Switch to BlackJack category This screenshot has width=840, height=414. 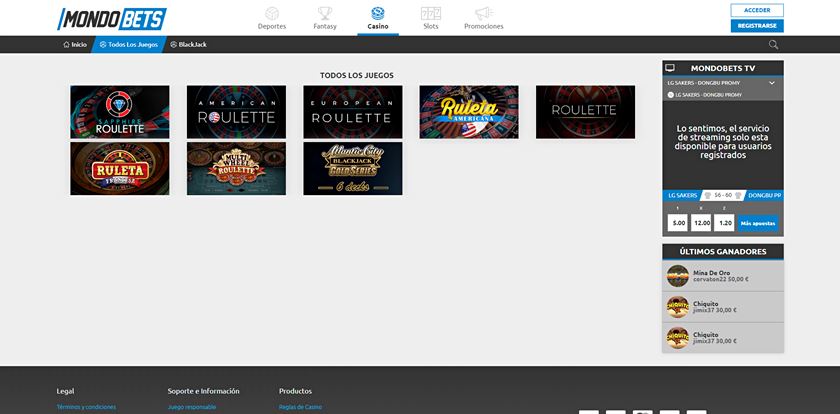[x=189, y=44]
